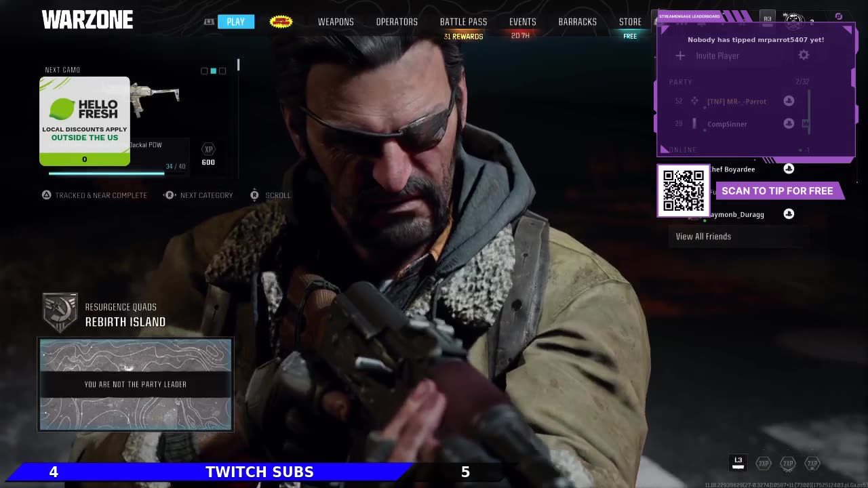Image resolution: width=868 pixels, height=488 pixels.
Task: Select the Jackal PDW camo weapon image
Action: coord(155,99)
